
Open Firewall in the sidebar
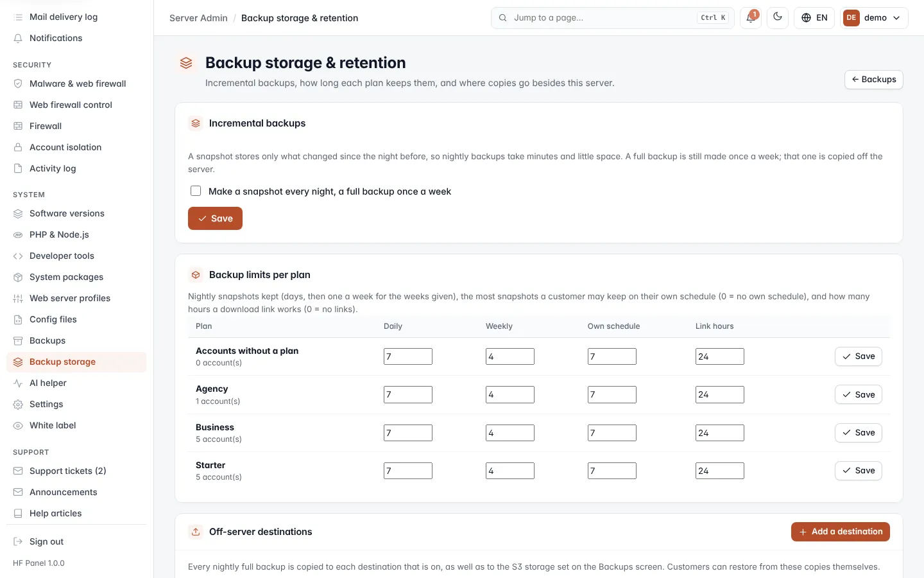(76, 126)
